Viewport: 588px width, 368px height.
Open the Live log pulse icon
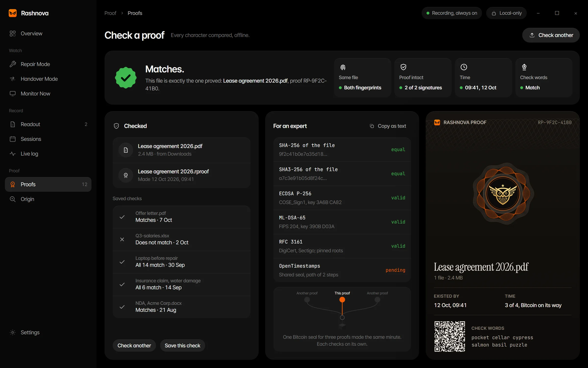(x=12, y=154)
